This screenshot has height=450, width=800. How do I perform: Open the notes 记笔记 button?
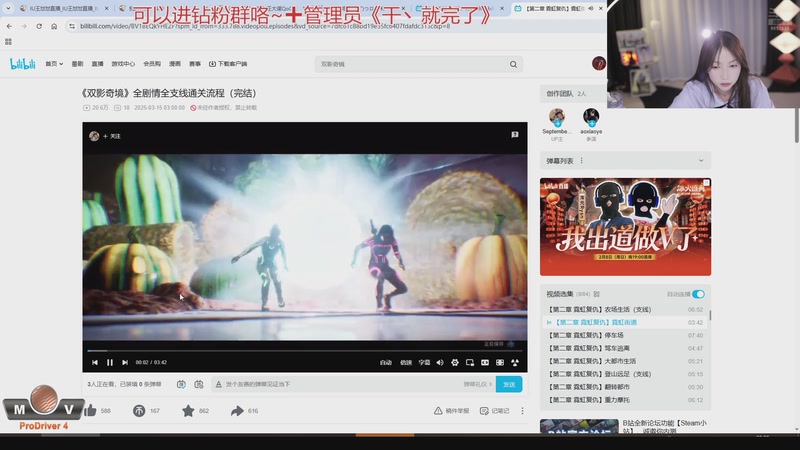494,411
